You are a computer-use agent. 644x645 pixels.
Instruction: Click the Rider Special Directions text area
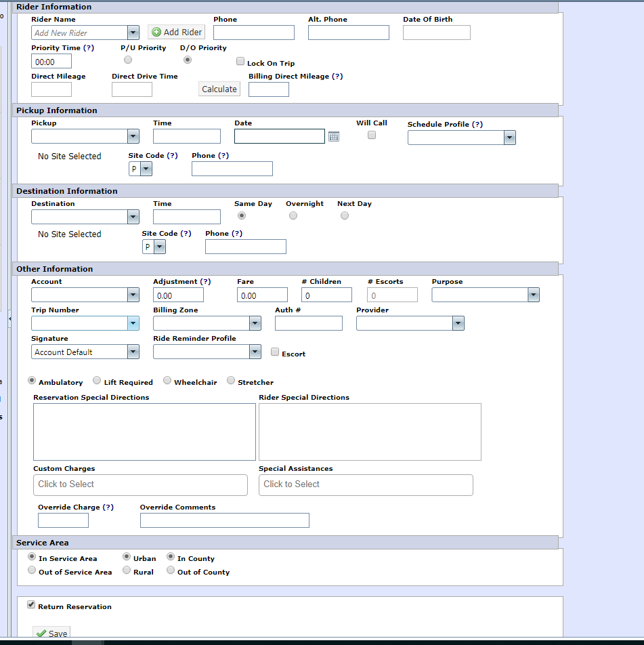click(370, 432)
